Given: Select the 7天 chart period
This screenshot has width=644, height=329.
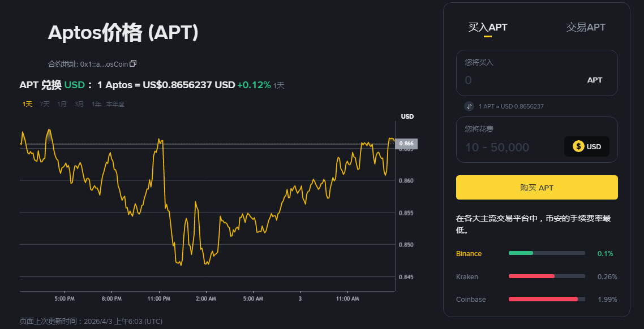Looking at the screenshot, I should [x=44, y=104].
